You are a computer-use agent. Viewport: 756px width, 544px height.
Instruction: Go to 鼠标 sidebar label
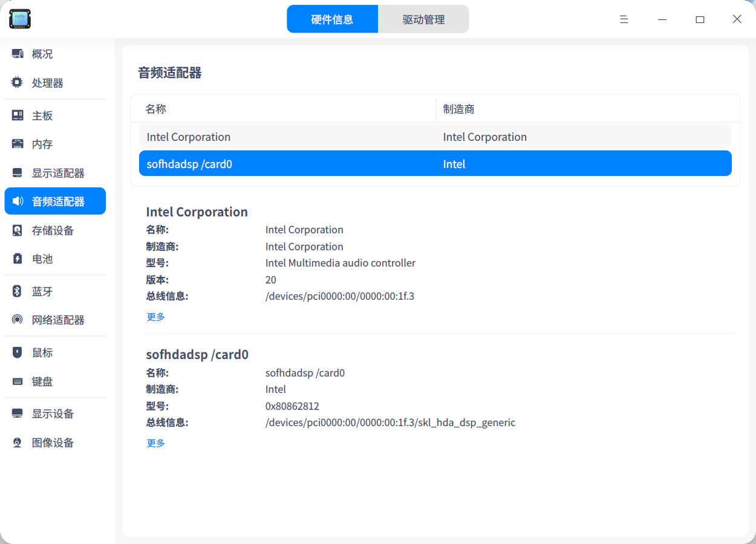coord(42,352)
